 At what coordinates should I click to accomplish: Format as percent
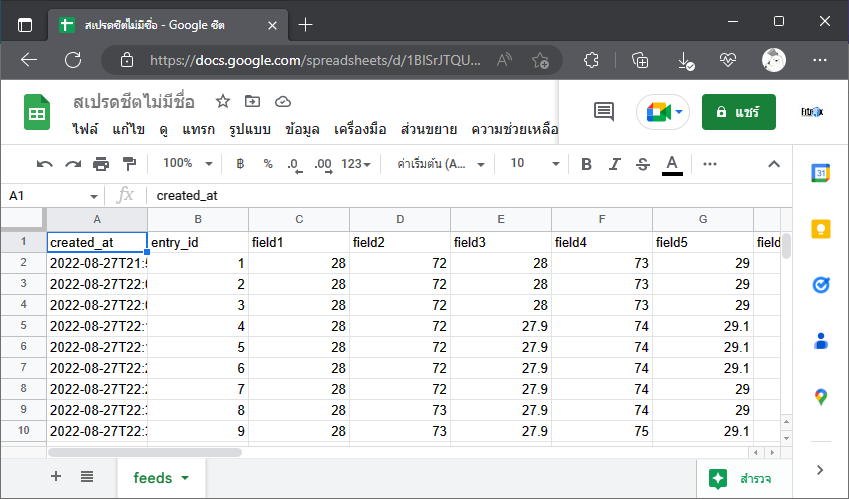267,164
